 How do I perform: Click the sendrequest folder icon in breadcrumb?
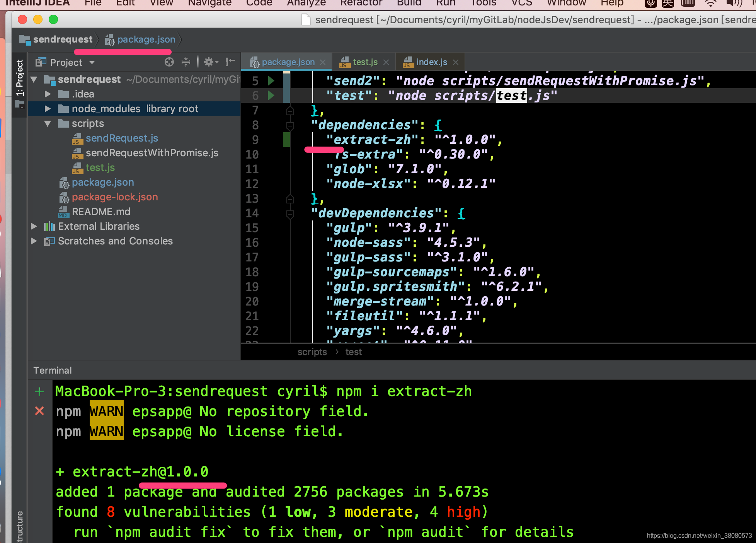[x=25, y=39]
